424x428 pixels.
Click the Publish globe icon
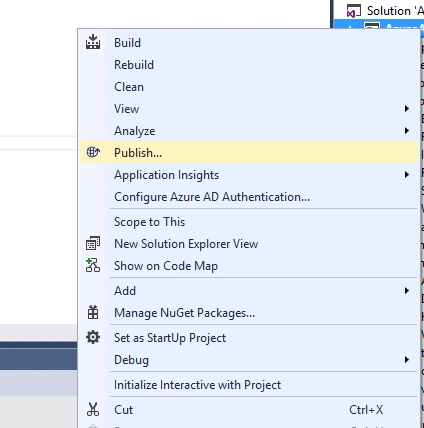tap(93, 152)
